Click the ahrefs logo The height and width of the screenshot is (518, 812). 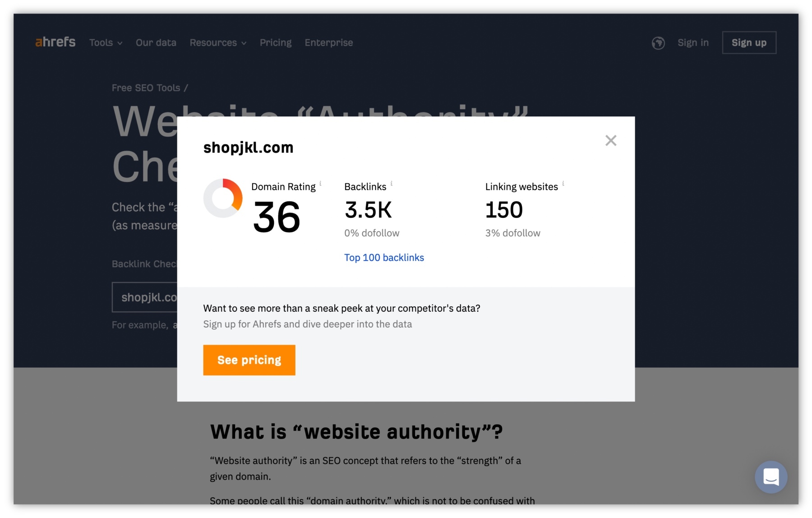coord(55,42)
